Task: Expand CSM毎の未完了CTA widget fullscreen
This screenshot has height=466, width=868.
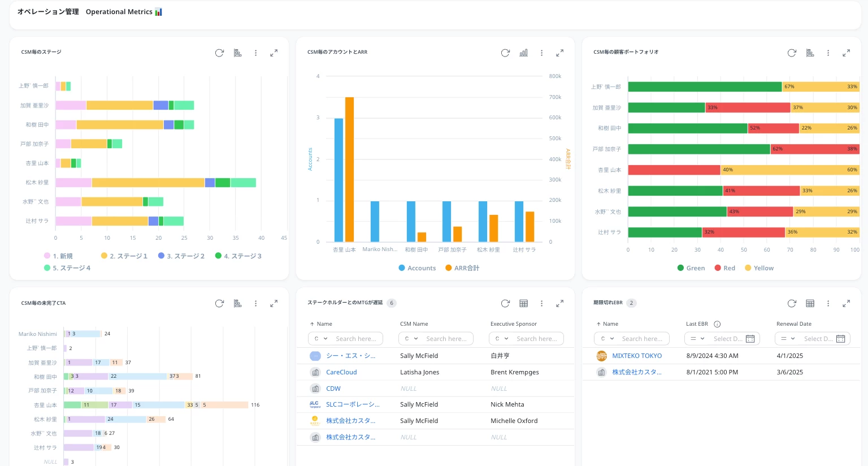Action: 274,303
